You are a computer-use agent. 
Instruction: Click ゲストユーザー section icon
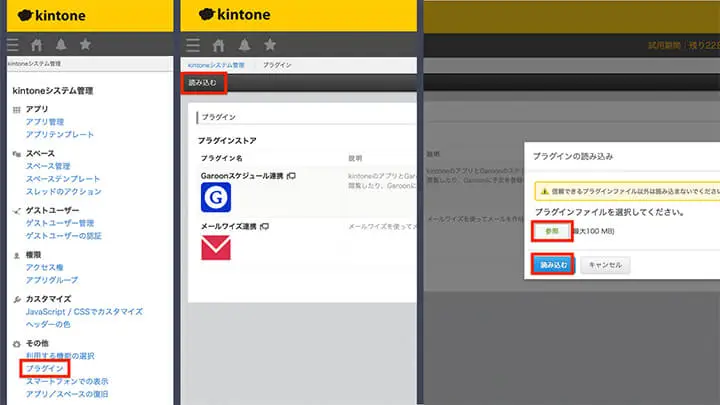17,211
